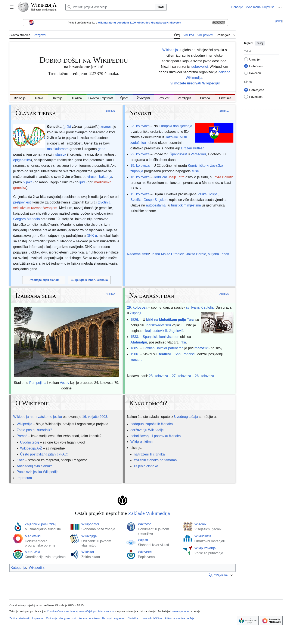Switch to the Razgovor tab
Viewport: 292px width, 644px height.
[40, 35]
